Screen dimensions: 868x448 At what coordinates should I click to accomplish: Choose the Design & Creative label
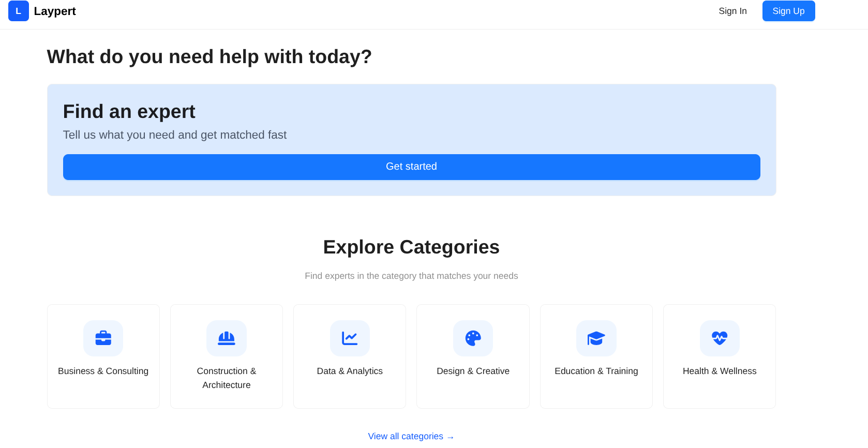click(473, 371)
